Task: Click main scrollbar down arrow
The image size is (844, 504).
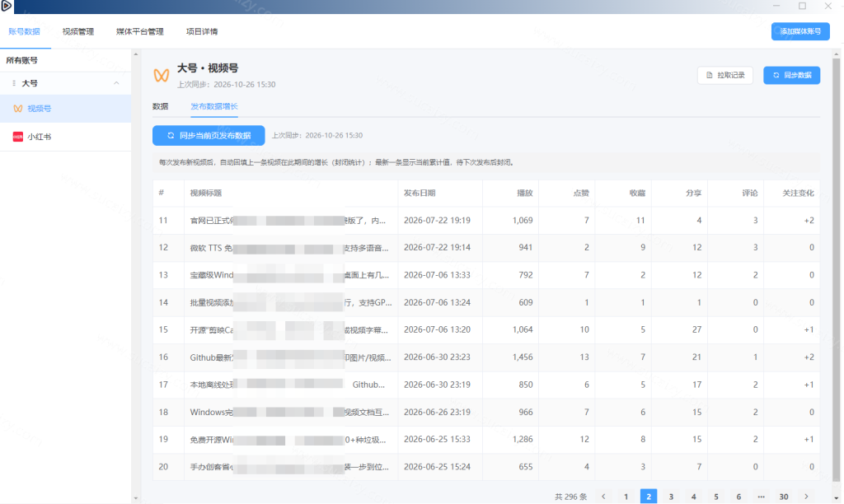Action: coord(836,498)
